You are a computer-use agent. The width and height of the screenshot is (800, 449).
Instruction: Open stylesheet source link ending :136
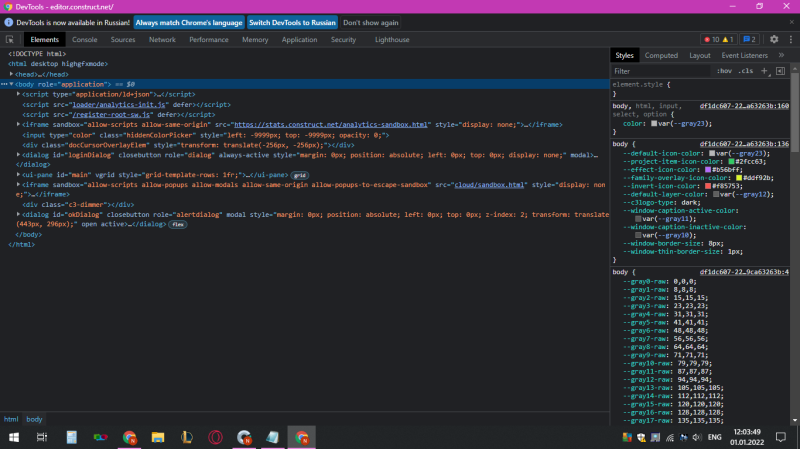pos(744,144)
